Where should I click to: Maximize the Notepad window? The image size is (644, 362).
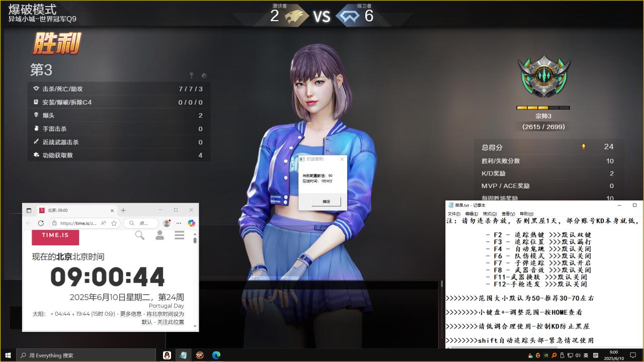click(634, 205)
